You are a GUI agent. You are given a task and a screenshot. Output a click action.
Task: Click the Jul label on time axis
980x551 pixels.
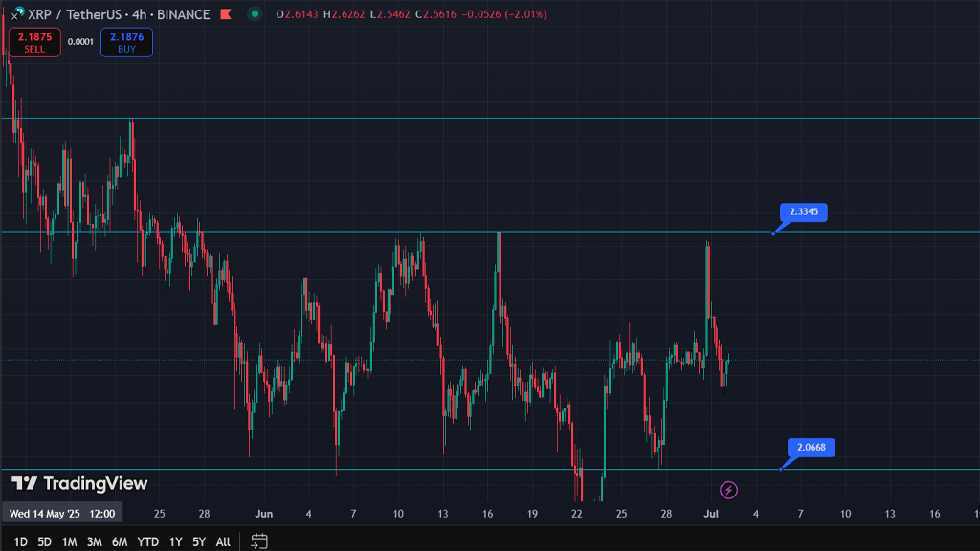pyautogui.click(x=711, y=514)
